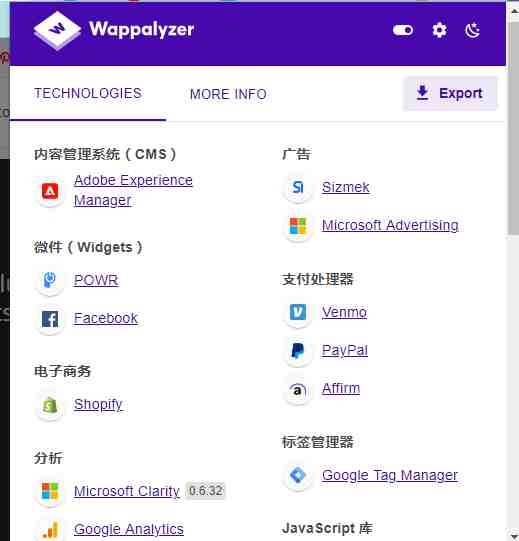Click the Google Tag Manager icon
The height and width of the screenshot is (541, 519).
coord(298,475)
